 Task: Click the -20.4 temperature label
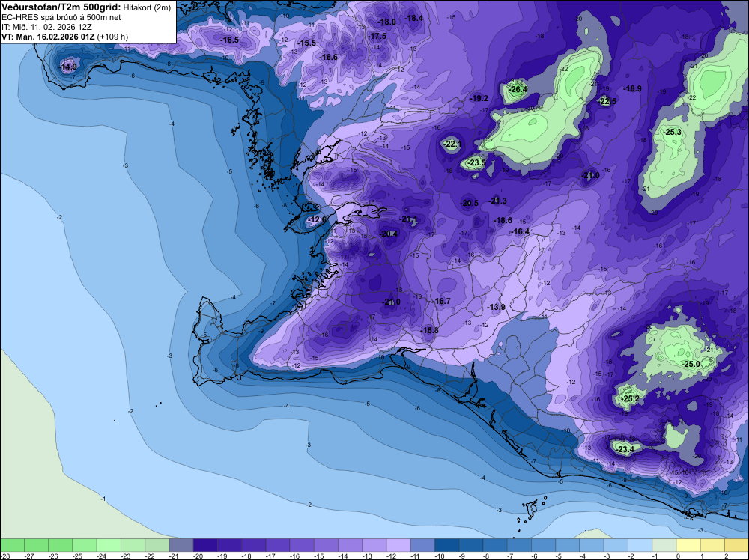click(x=389, y=234)
